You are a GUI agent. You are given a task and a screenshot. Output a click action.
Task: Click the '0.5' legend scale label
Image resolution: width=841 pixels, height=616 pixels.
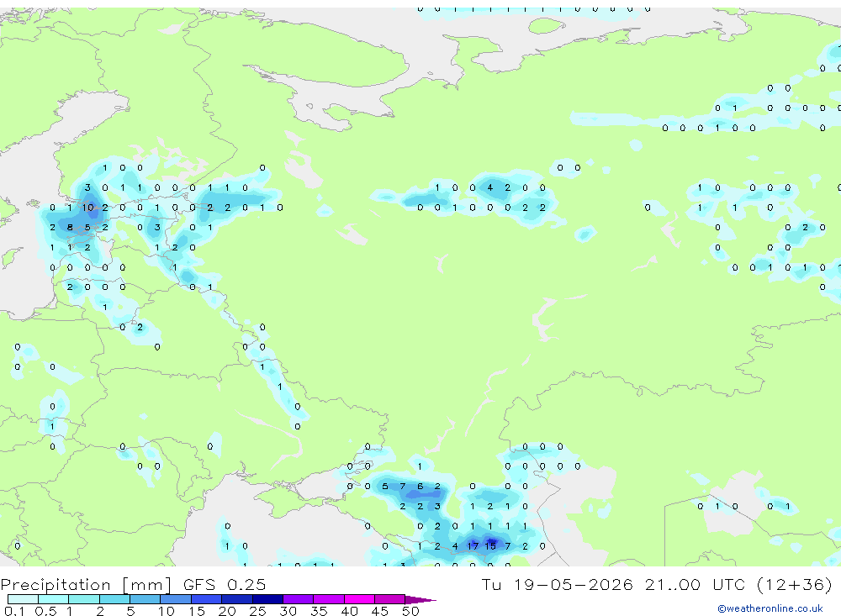pyautogui.click(x=45, y=611)
